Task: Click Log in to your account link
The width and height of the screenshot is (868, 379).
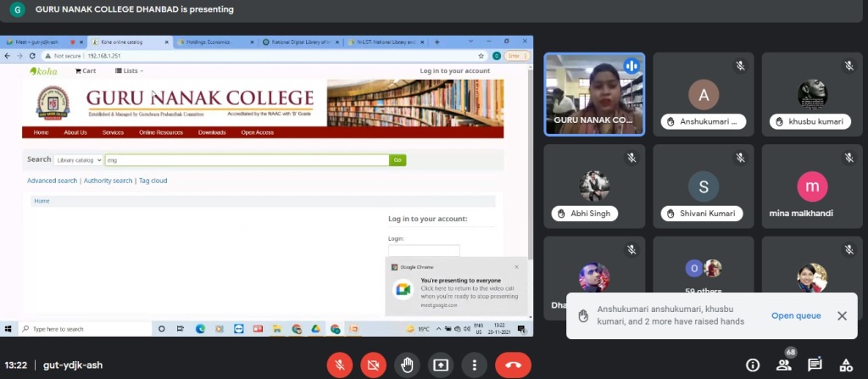Action: click(454, 71)
